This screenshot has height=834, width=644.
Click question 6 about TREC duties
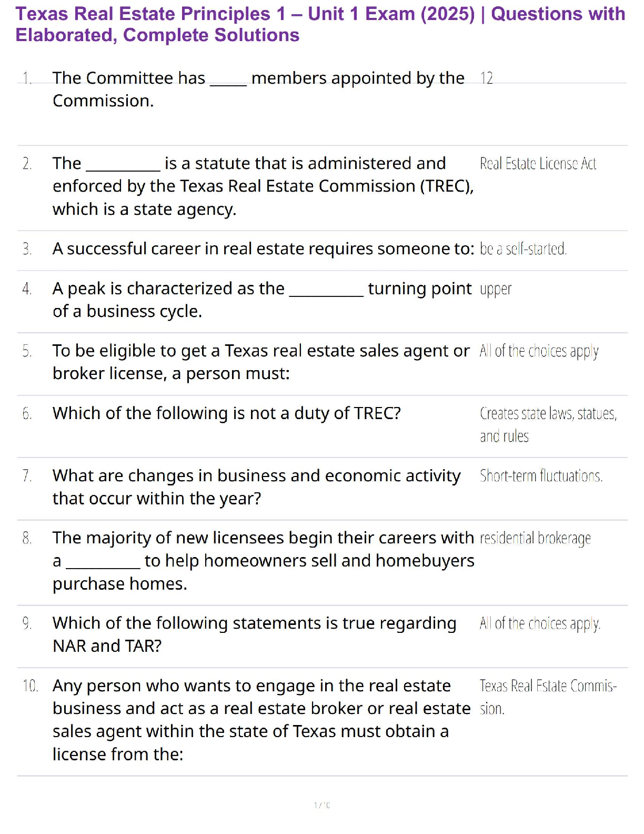coord(226,413)
